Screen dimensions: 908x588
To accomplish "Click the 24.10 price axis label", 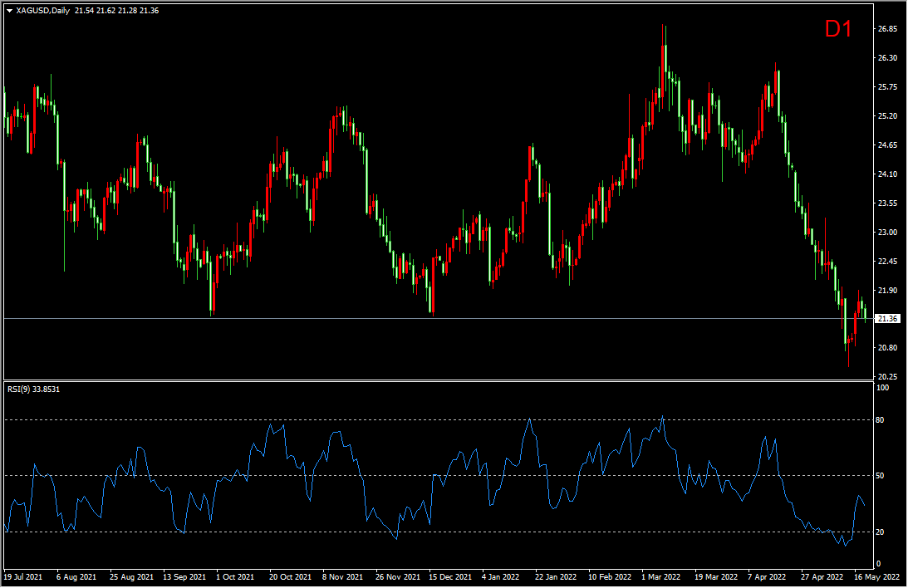I will pyautogui.click(x=888, y=174).
